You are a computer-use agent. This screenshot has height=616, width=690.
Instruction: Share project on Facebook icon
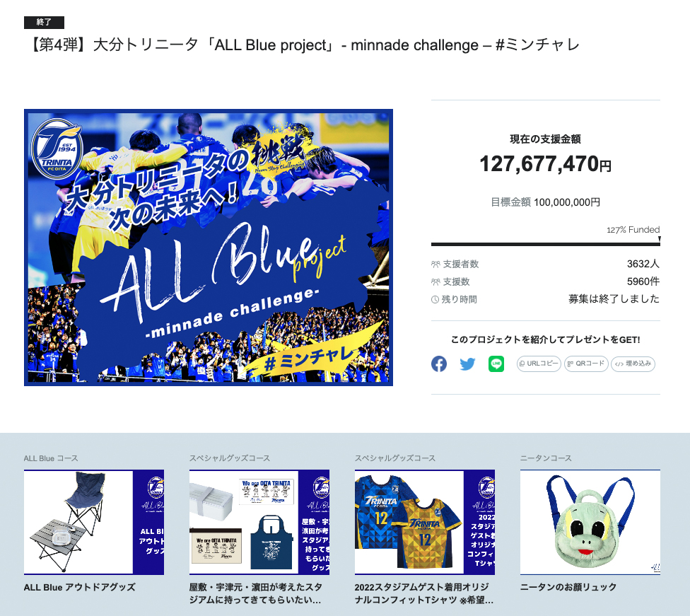pos(439,364)
